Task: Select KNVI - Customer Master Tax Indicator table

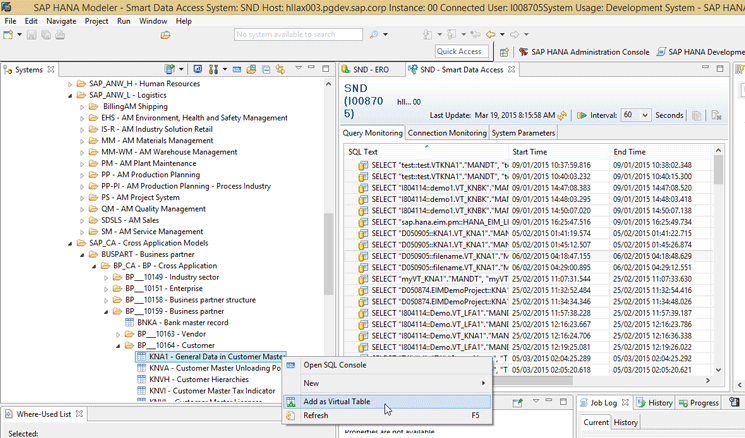Action: point(212,390)
